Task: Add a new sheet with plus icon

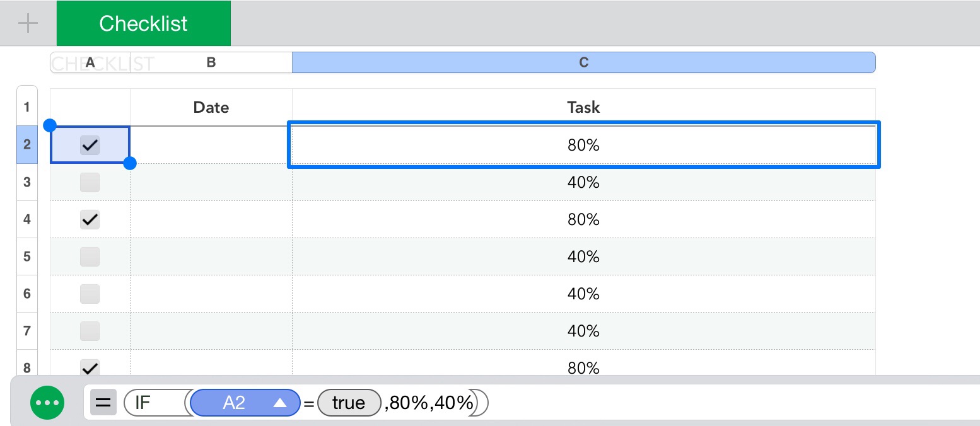Action: [x=28, y=24]
